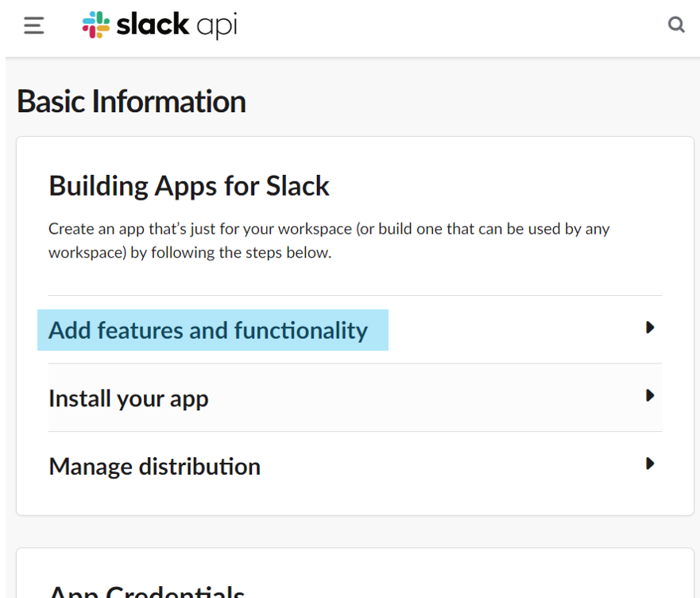Viewport: 700px width, 598px height.
Task: Click the slack api wordmark link
Action: 176,25
